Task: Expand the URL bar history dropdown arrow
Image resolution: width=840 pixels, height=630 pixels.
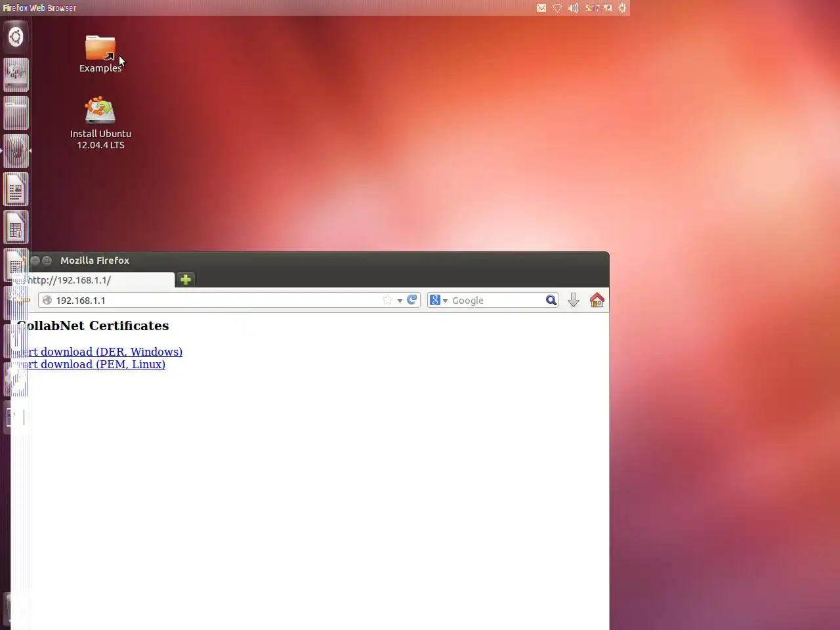Action: tap(400, 301)
